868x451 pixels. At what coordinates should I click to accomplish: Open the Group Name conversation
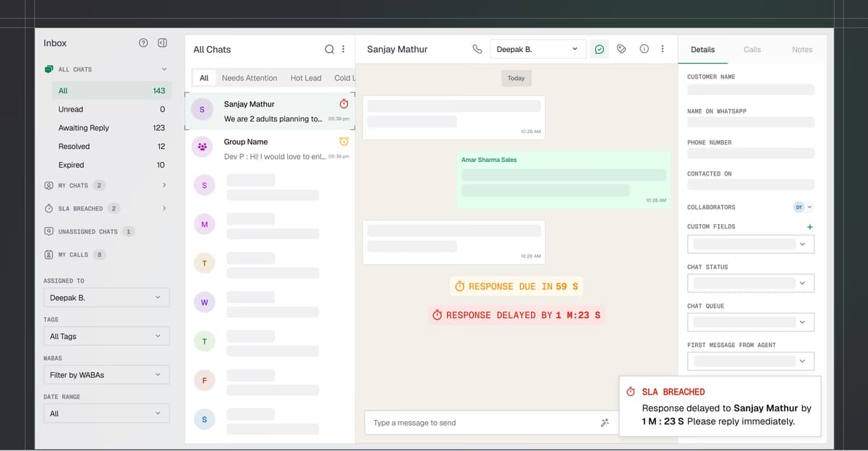point(270,148)
